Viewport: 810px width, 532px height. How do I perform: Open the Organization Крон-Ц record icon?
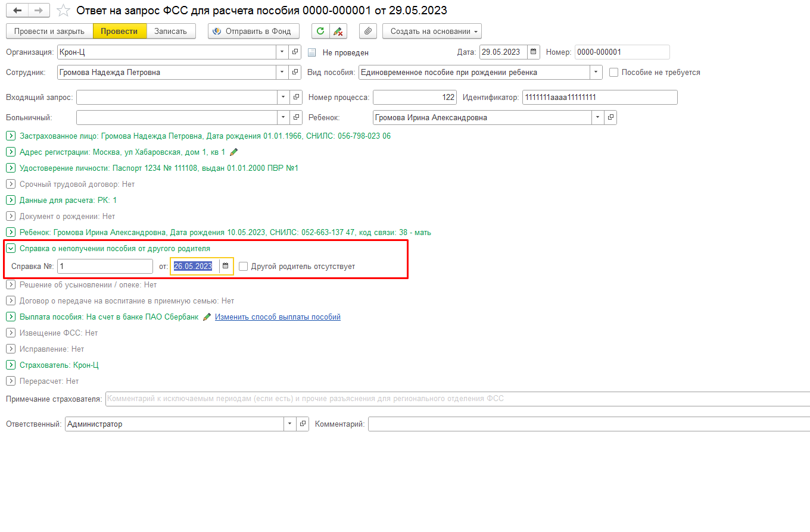pyautogui.click(x=295, y=52)
